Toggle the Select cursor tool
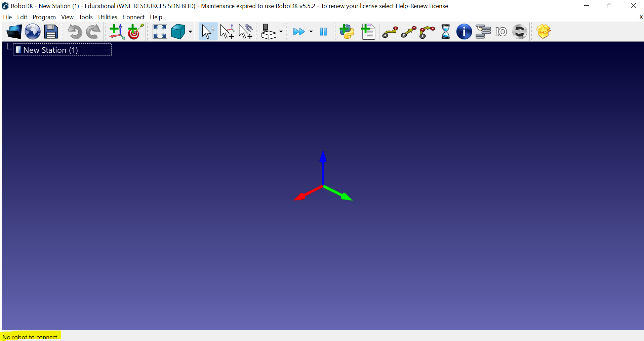Image resolution: width=644 pixels, height=341 pixels. click(208, 32)
